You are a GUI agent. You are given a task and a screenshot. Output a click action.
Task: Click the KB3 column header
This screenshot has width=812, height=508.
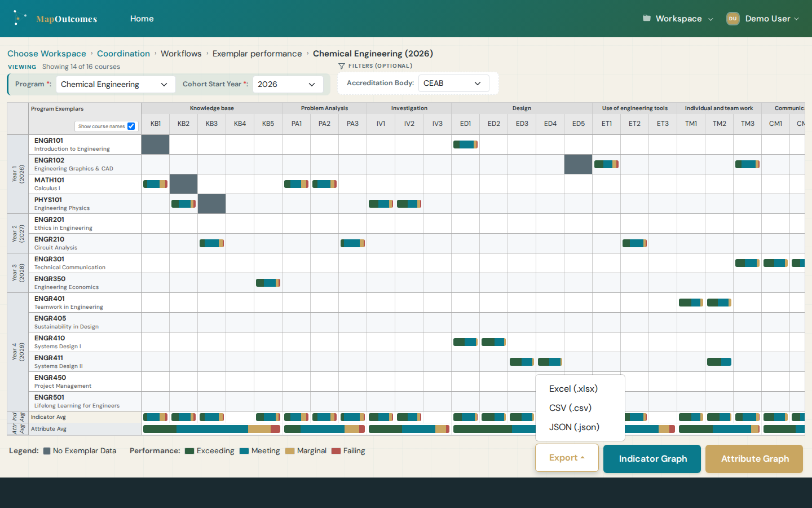(211, 124)
